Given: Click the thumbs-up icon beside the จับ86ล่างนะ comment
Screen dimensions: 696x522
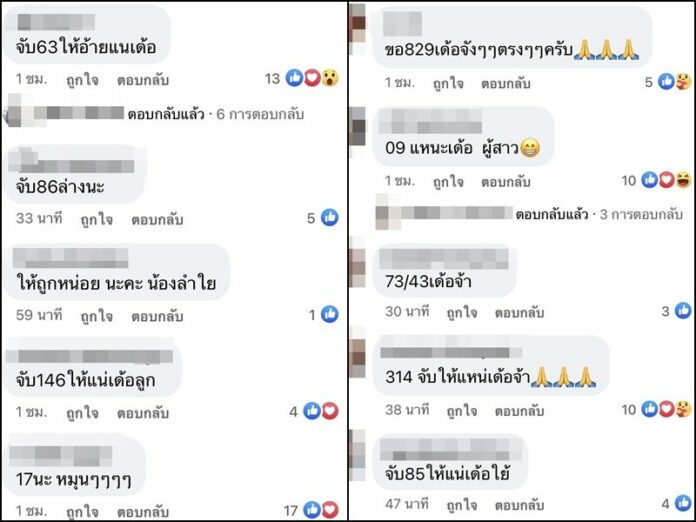Looking at the screenshot, I should [329, 218].
